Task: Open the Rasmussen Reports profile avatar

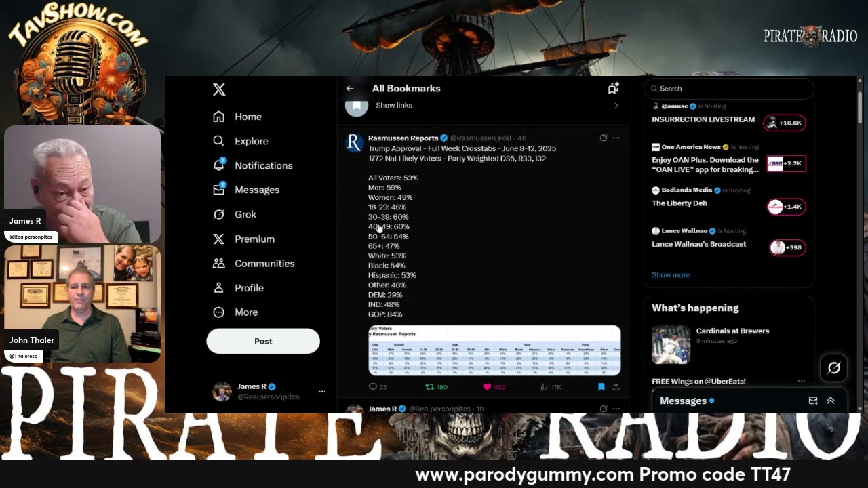Action: 355,142
